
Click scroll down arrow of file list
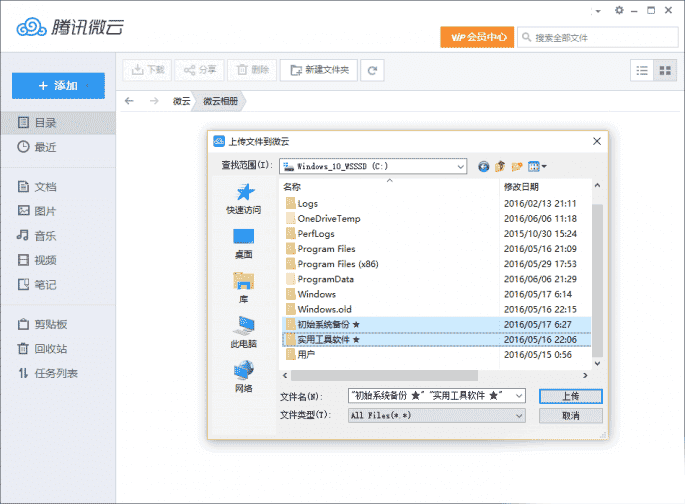[597, 363]
